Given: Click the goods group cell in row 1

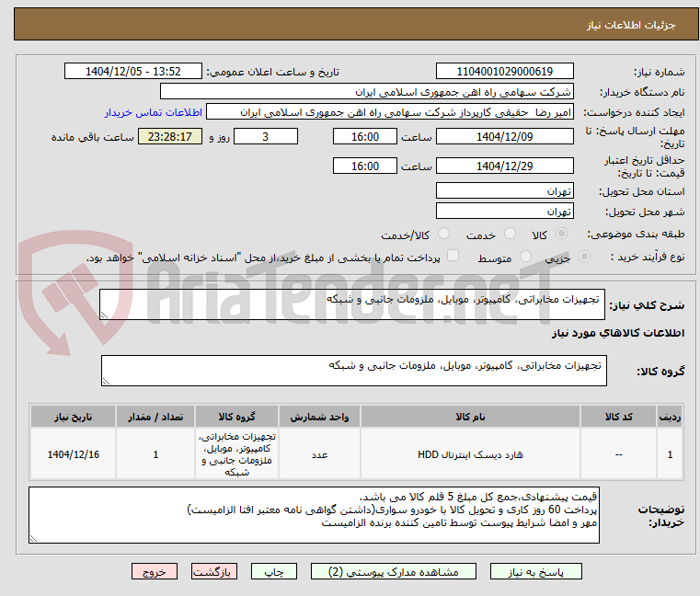Looking at the screenshot, I should [236, 454].
